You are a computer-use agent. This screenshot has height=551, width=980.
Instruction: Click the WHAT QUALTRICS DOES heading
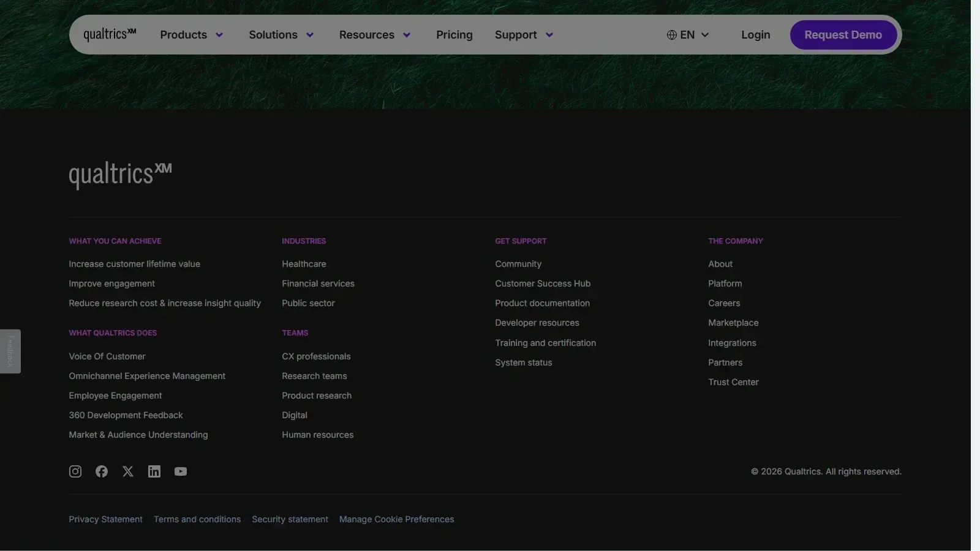tap(113, 333)
